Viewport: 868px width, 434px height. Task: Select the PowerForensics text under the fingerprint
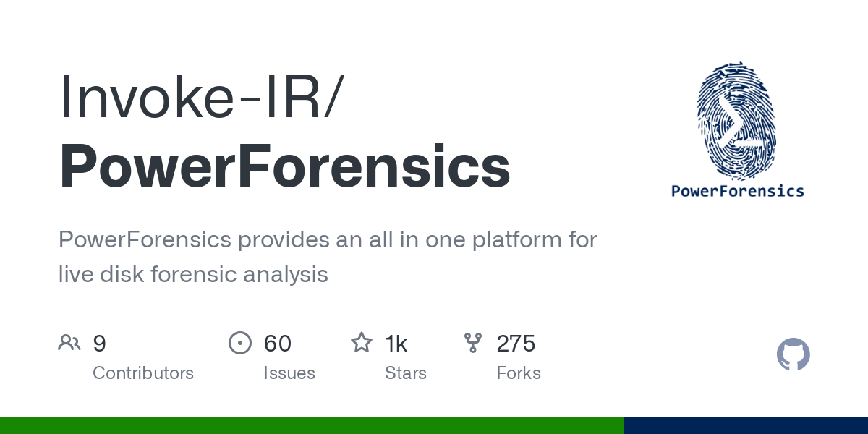pos(737,191)
